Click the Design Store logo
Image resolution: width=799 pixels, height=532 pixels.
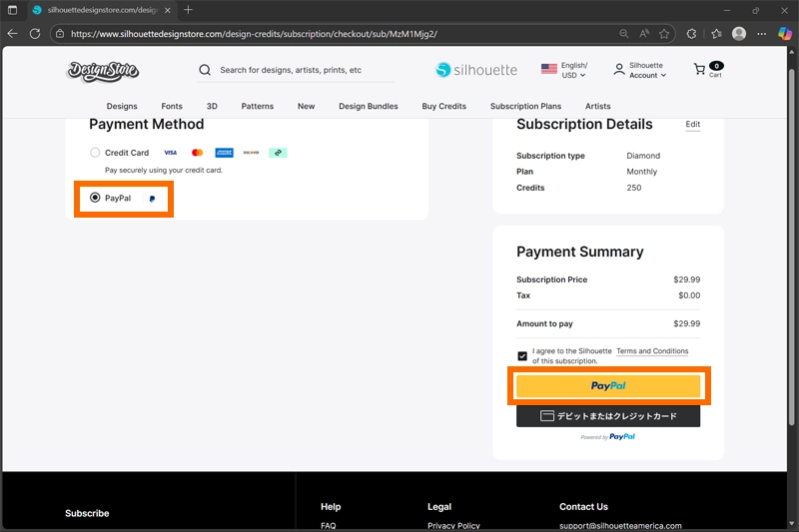tap(103, 71)
